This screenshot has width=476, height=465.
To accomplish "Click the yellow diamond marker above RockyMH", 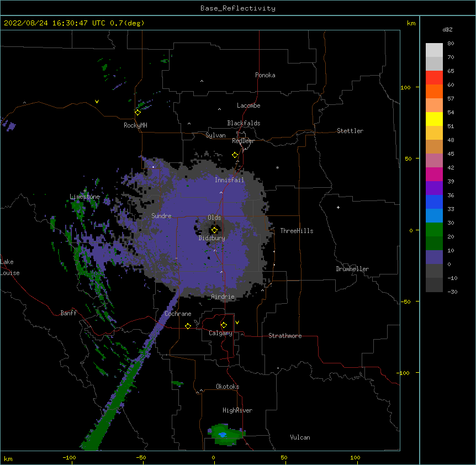I will [x=138, y=113].
